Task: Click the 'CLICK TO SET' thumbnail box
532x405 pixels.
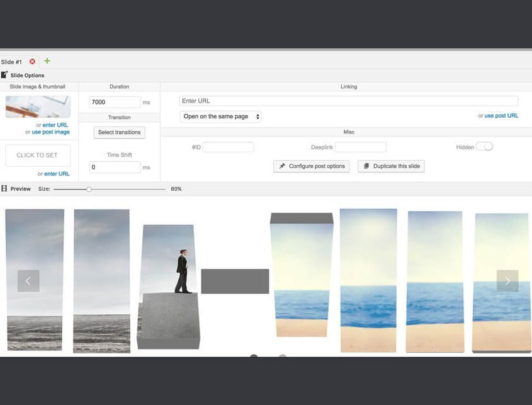Action: pyautogui.click(x=38, y=155)
